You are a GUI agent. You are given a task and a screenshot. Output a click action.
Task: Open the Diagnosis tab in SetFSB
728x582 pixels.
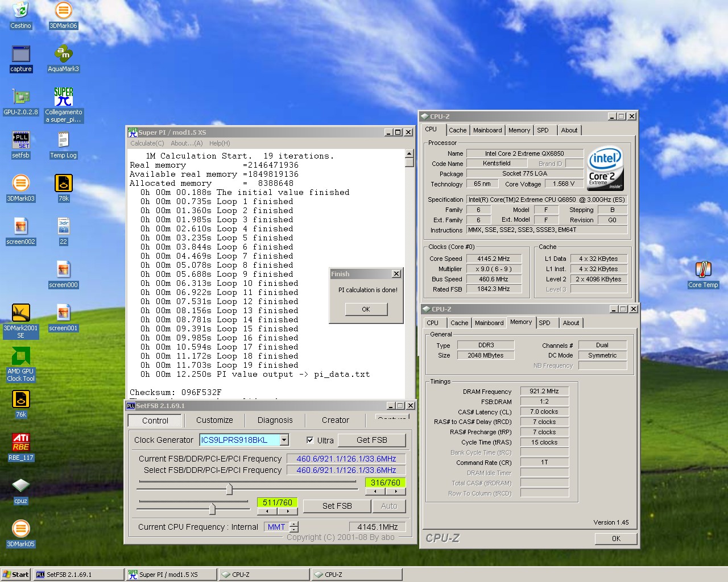[x=275, y=420]
